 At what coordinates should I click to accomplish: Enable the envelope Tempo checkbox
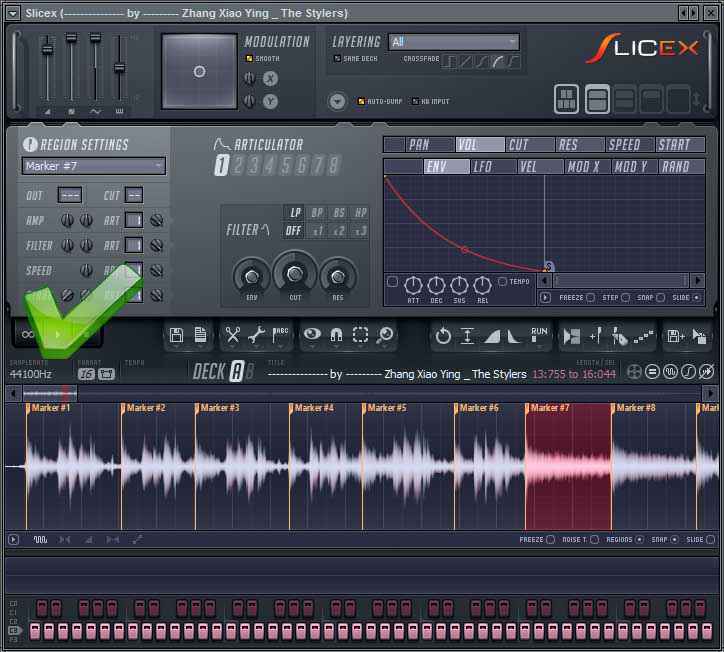[502, 282]
